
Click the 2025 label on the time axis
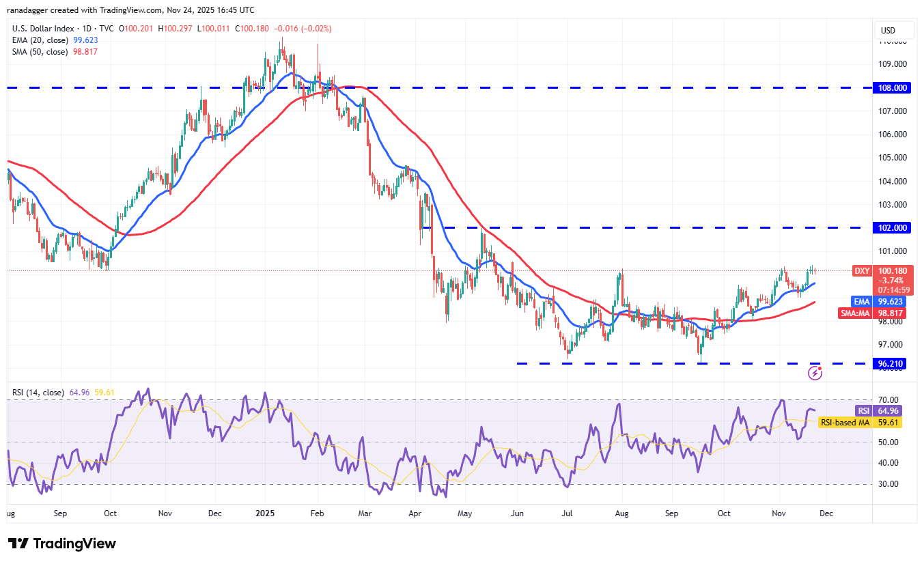[264, 513]
